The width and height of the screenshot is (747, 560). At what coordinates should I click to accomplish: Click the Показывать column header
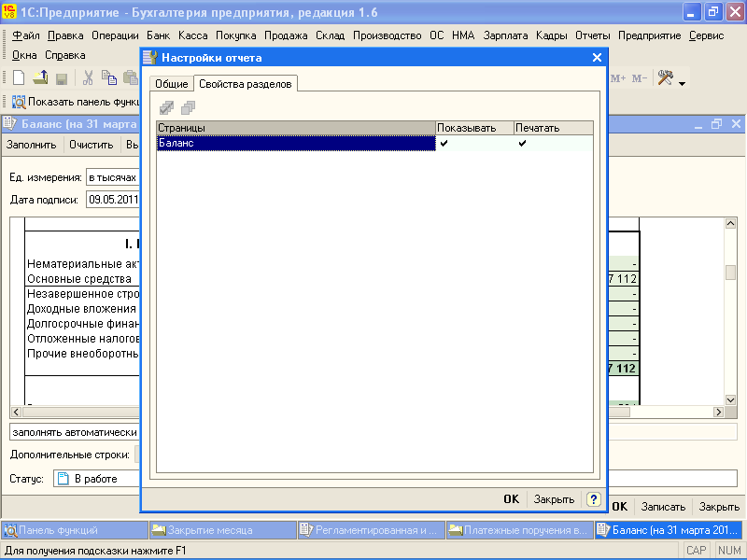475,128
